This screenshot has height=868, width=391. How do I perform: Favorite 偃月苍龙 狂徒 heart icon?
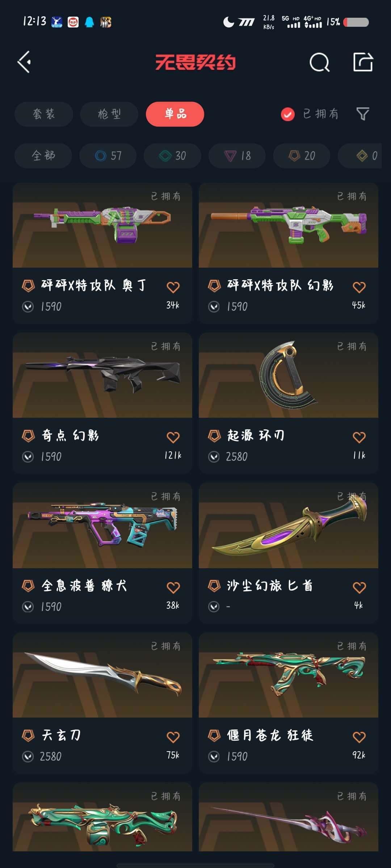click(x=359, y=737)
